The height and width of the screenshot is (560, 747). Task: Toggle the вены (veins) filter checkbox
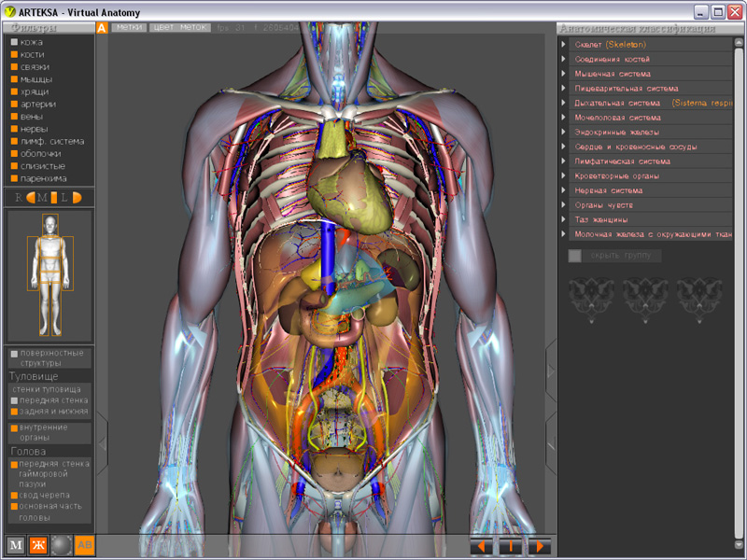[x=14, y=117]
